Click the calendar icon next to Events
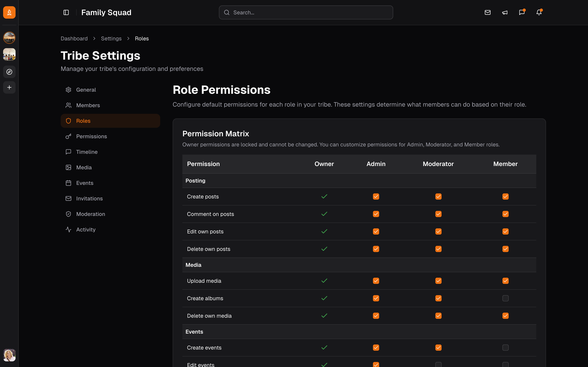This screenshot has width=588, height=367. point(68,183)
